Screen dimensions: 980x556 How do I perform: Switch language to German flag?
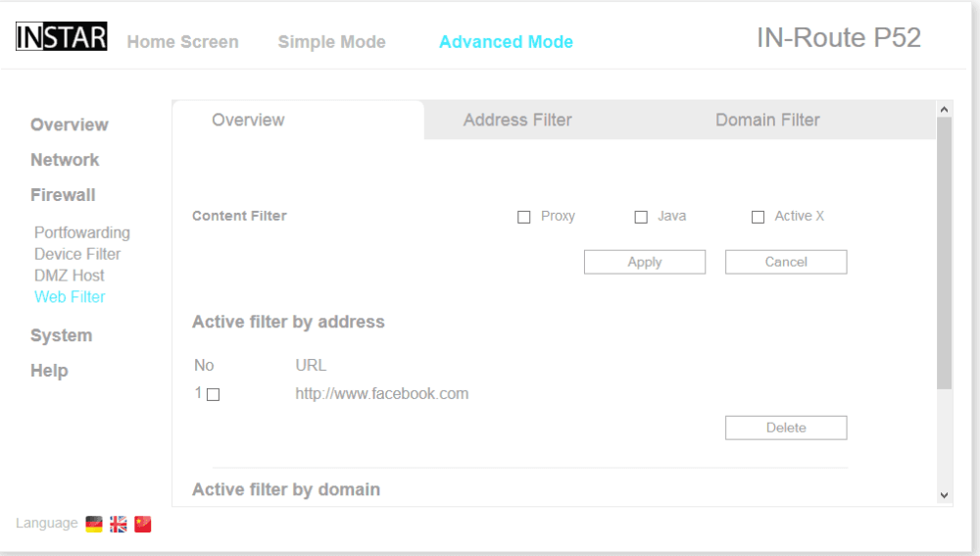tap(94, 525)
